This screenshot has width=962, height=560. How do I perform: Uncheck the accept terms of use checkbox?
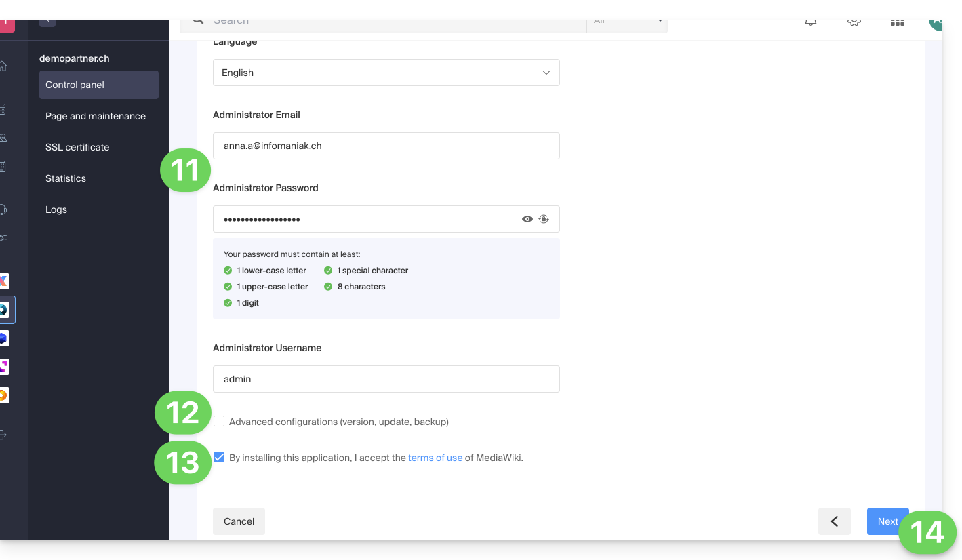tap(219, 458)
